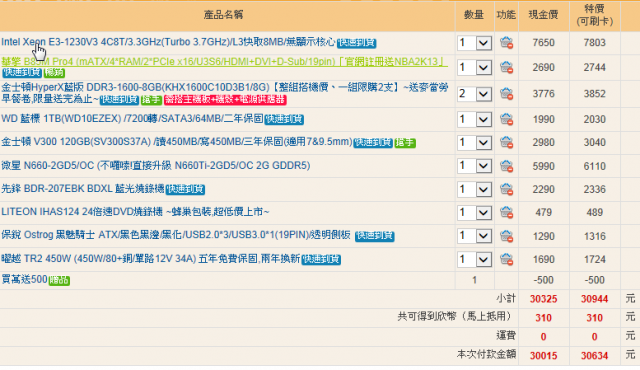The image size is (640, 370).
Task: Click final card payment 30634
Action: [594, 356]
